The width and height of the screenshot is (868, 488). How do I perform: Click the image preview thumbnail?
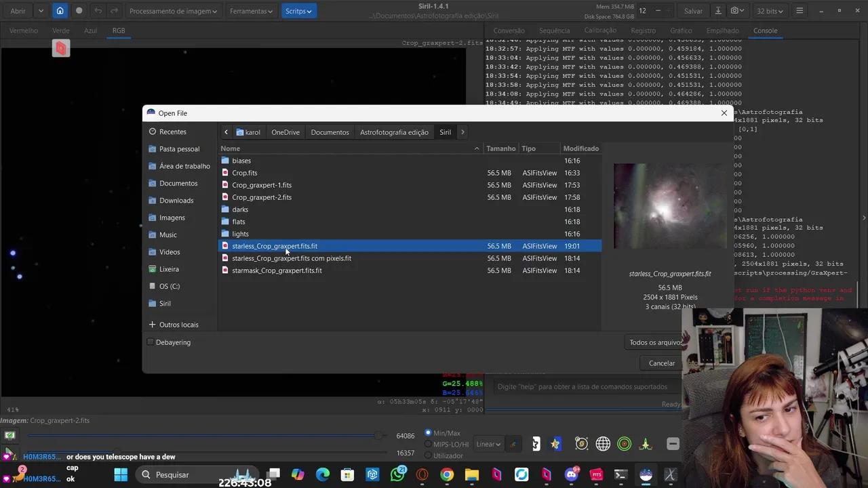pos(669,206)
